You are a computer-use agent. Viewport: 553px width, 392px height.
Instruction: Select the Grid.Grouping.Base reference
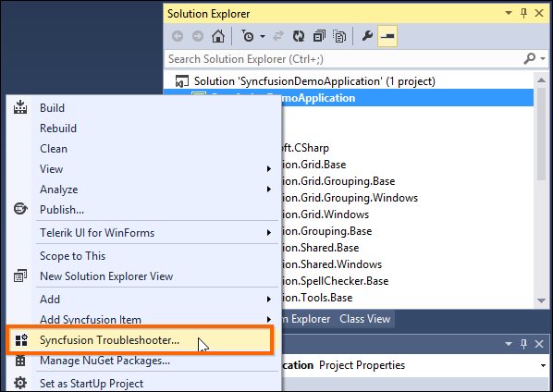click(x=338, y=181)
